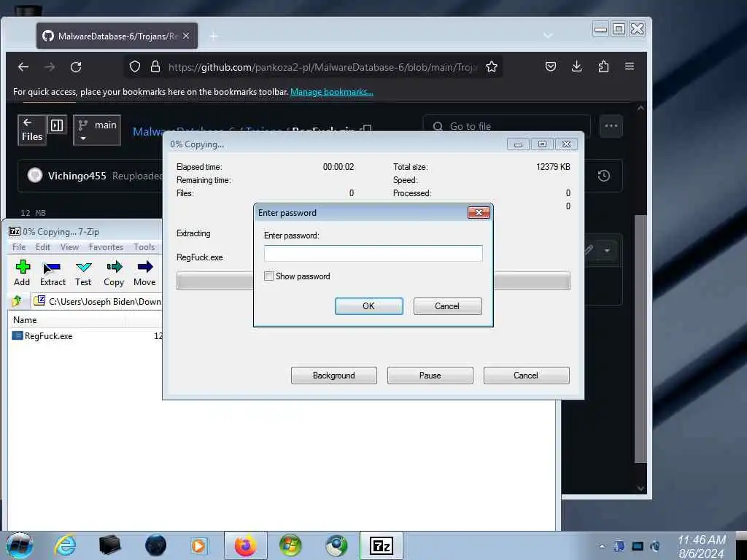The image size is (747, 560).
Task: Click Cancel button in Copying dialog
Action: pyautogui.click(x=527, y=376)
